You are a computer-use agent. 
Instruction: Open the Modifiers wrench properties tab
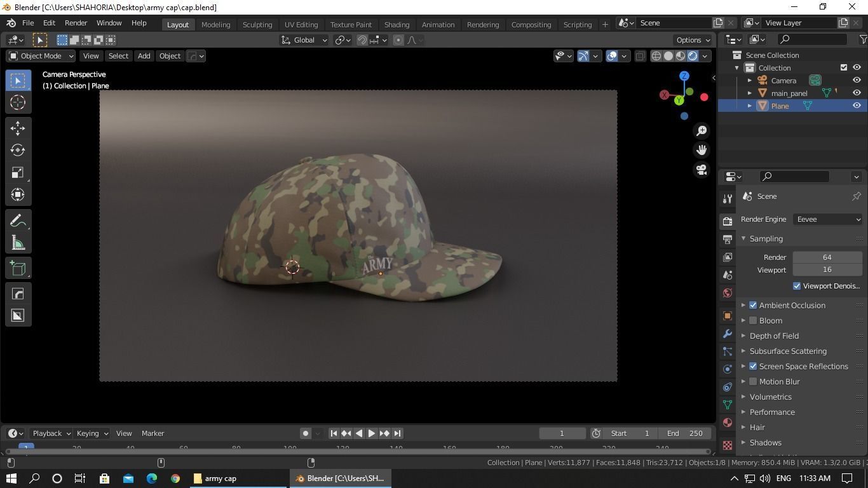tap(728, 334)
